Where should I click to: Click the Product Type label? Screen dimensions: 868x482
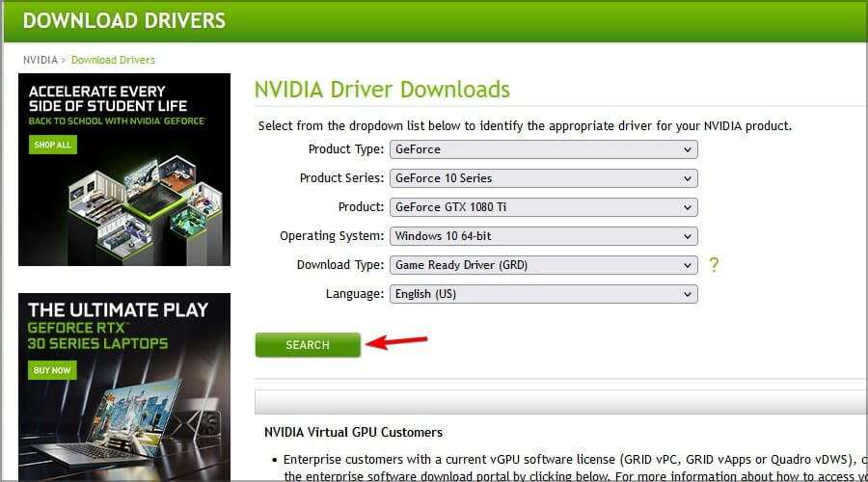[346, 149]
